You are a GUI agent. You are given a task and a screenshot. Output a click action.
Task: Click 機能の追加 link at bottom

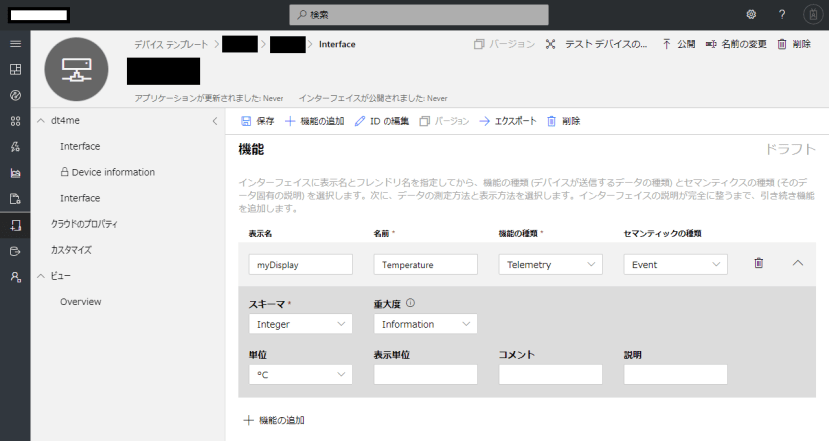pyautogui.click(x=274, y=420)
